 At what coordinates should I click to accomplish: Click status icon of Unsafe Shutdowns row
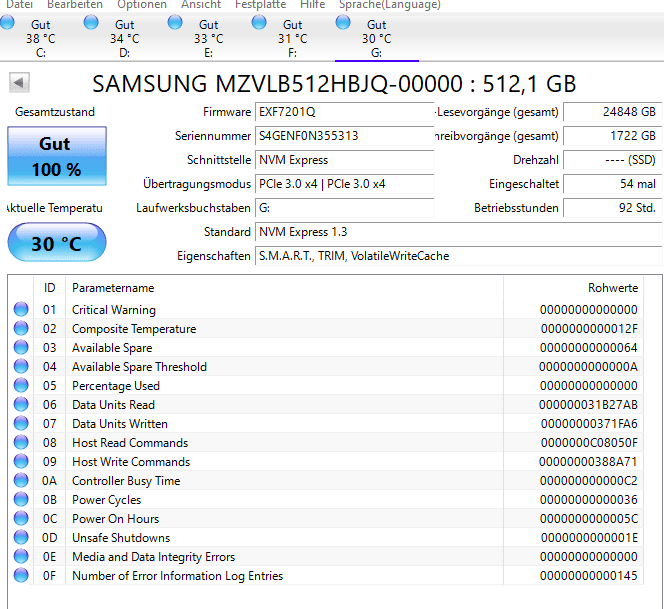pos(21,537)
